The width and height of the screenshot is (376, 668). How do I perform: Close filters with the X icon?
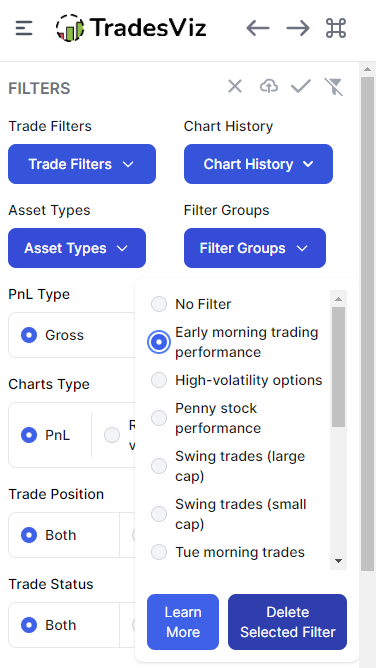click(235, 86)
